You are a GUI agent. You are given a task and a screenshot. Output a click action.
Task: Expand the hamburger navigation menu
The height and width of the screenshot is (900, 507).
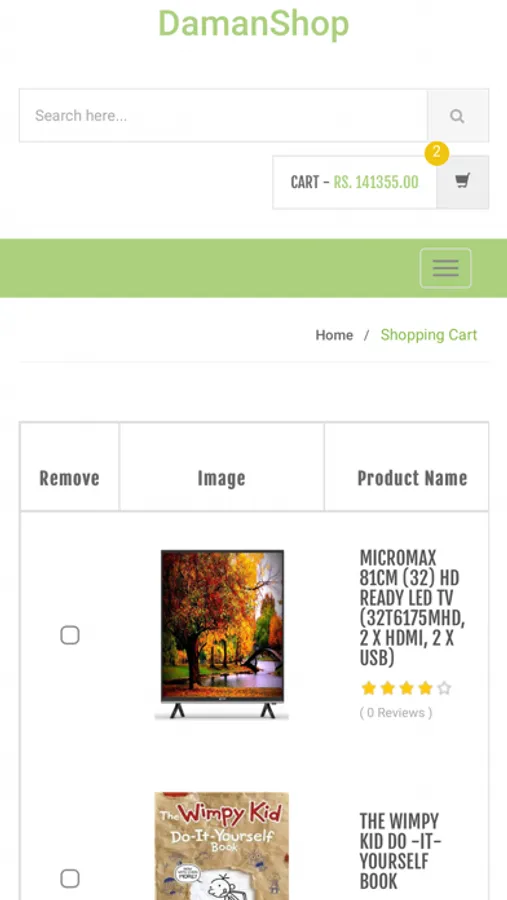[446, 268]
